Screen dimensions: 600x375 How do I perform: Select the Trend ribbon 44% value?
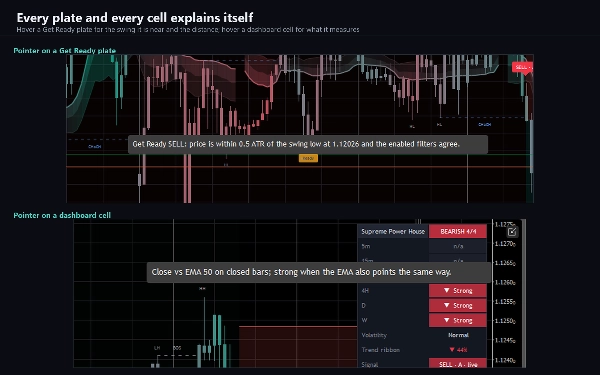pyautogui.click(x=458, y=350)
